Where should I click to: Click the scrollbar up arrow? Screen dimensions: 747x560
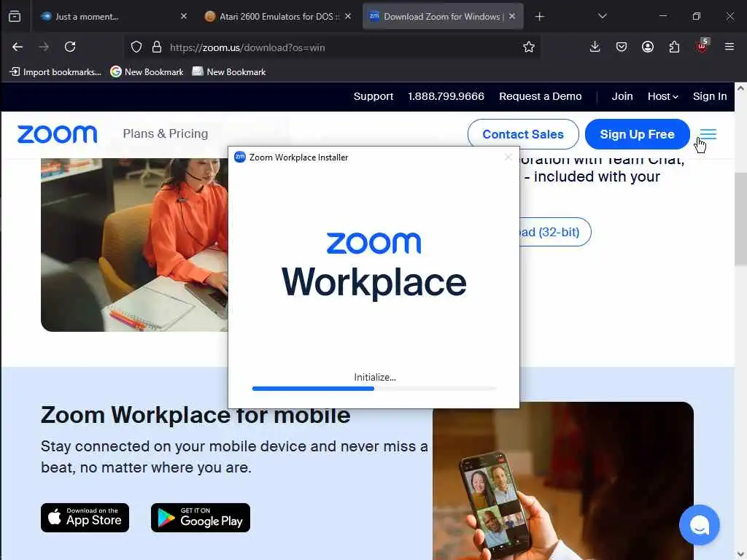coord(740,88)
